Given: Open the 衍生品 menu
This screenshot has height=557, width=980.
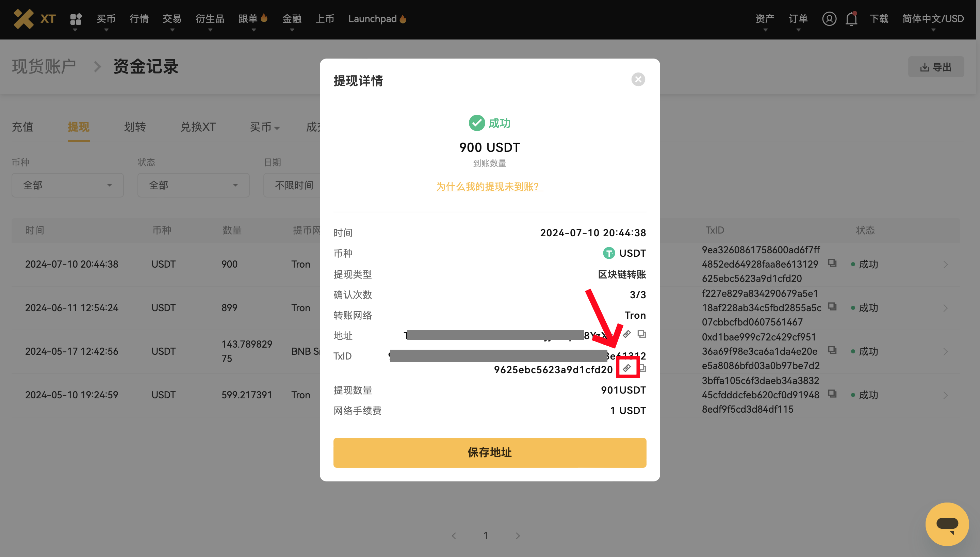Looking at the screenshot, I should click(x=210, y=19).
